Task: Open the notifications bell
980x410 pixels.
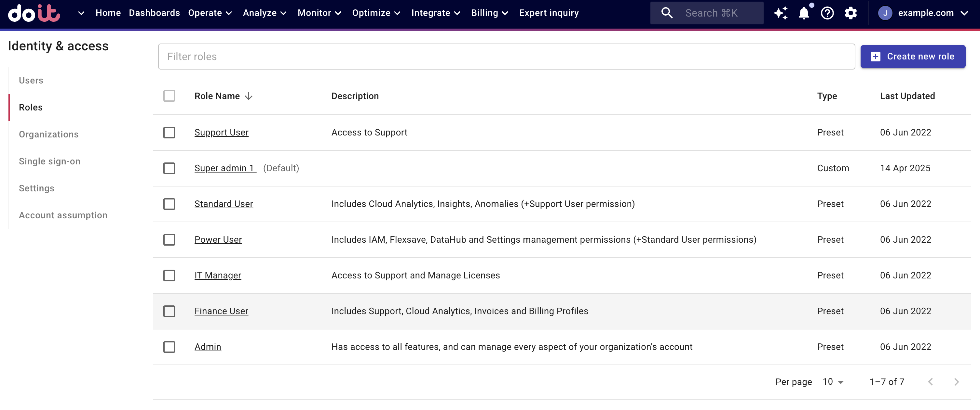Action: click(x=803, y=13)
